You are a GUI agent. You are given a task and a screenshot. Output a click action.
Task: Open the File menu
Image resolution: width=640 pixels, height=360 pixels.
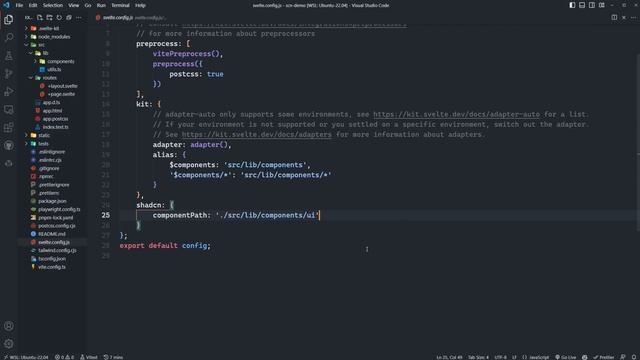(x=19, y=5)
